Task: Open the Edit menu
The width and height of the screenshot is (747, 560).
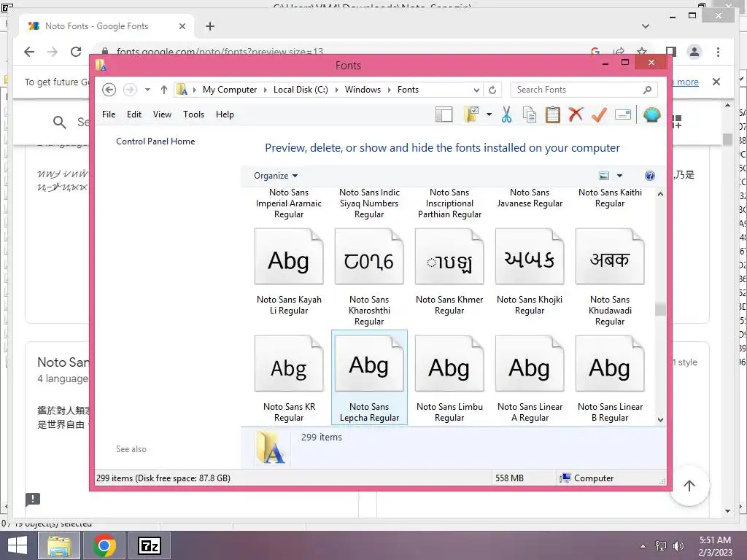Action: click(x=134, y=114)
